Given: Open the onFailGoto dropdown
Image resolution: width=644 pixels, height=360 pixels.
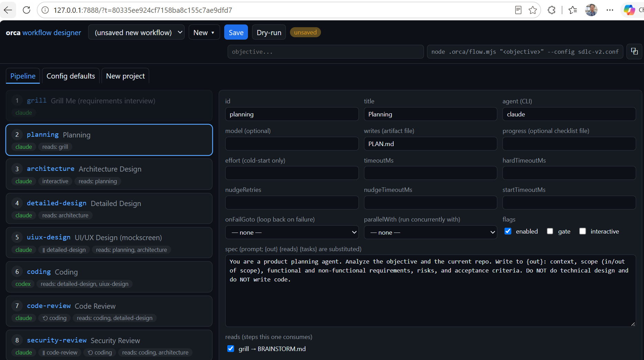Looking at the screenshot, I should (x=292, y=232).
